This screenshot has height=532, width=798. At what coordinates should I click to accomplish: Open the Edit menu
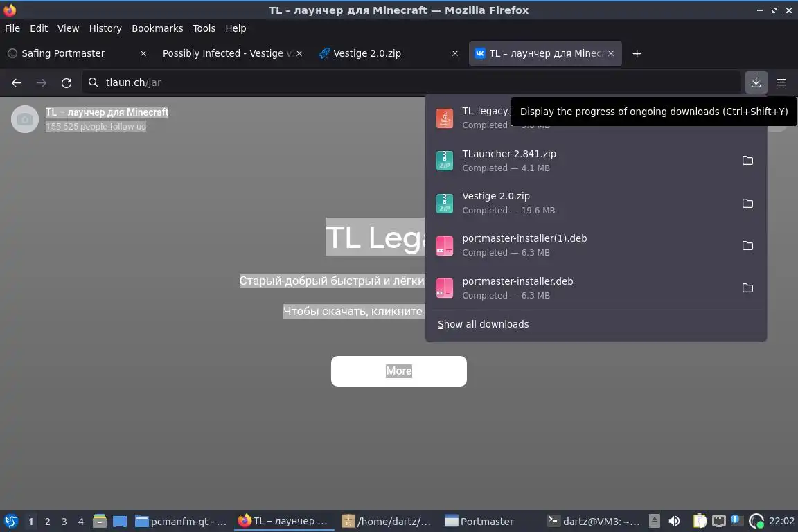(39, 28)
